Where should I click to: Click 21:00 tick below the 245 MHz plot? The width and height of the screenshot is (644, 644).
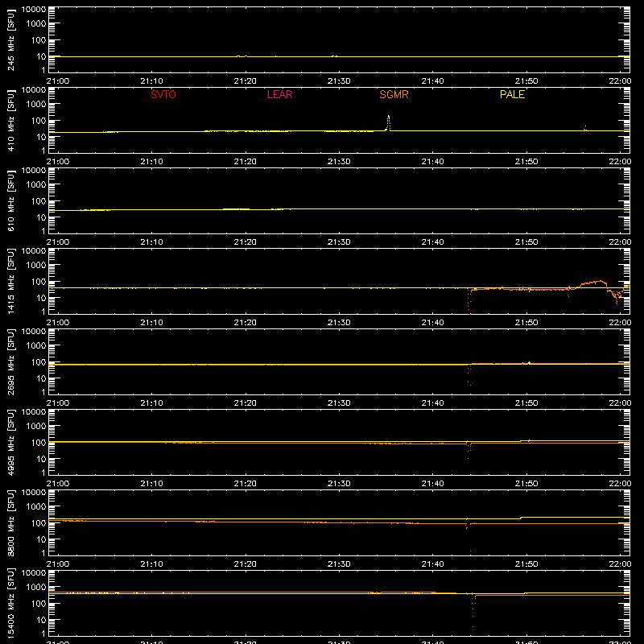pyautogui.click(x=58, y=81)
